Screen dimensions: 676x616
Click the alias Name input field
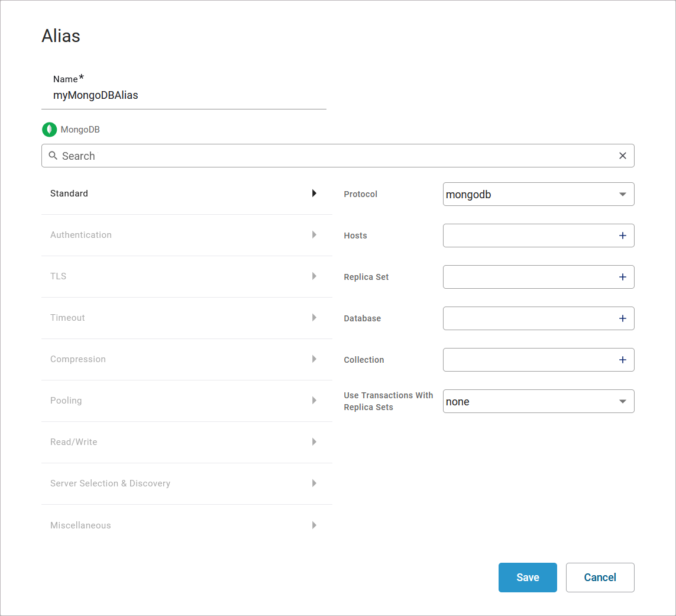coord(183,95)
